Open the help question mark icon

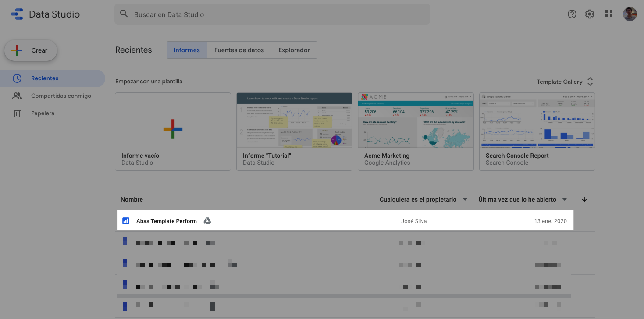pos(572,14)
